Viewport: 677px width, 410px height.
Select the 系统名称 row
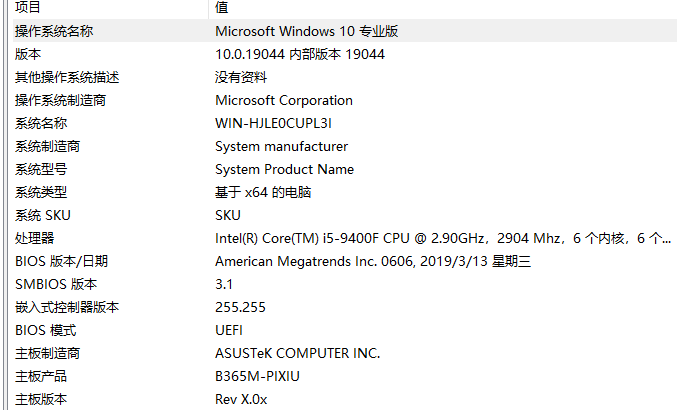41,123
